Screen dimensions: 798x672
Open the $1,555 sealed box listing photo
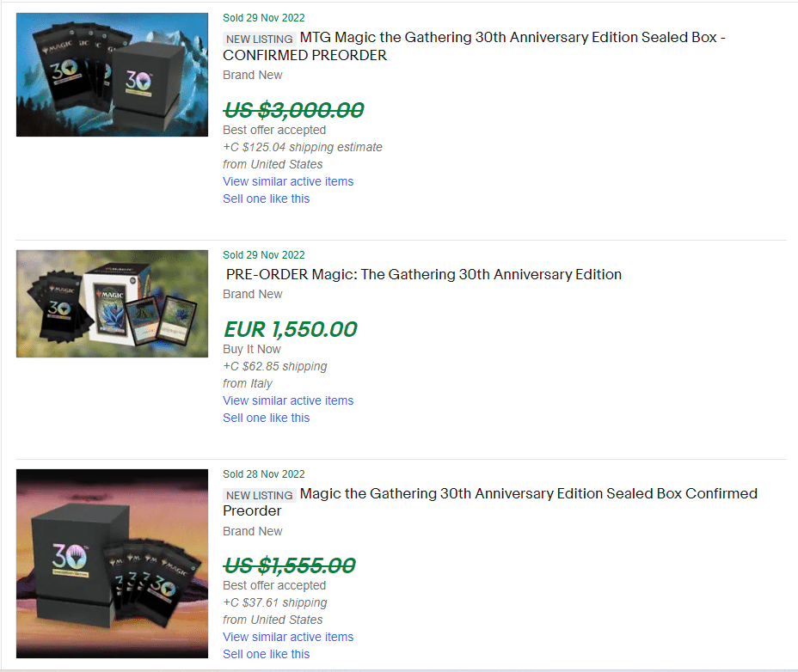point(112,563)
